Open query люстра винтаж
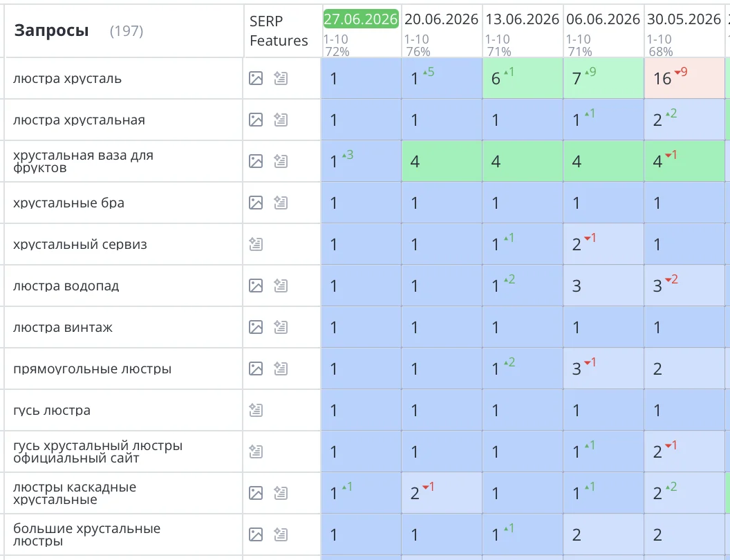This screenshot has height=560, width=730. [x=63, y=327]
